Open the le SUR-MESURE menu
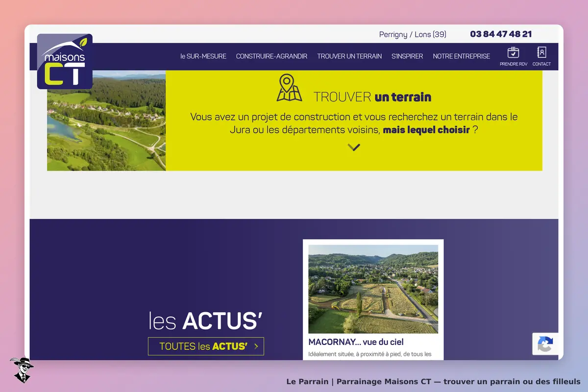 coord(203,56)
